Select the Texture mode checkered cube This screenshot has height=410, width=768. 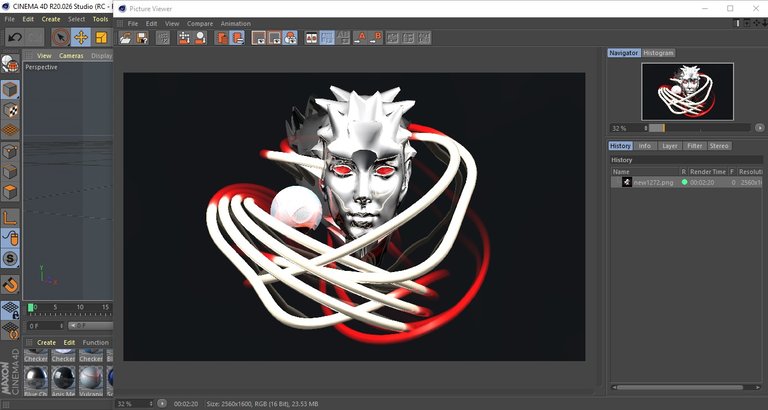(10, 110)
